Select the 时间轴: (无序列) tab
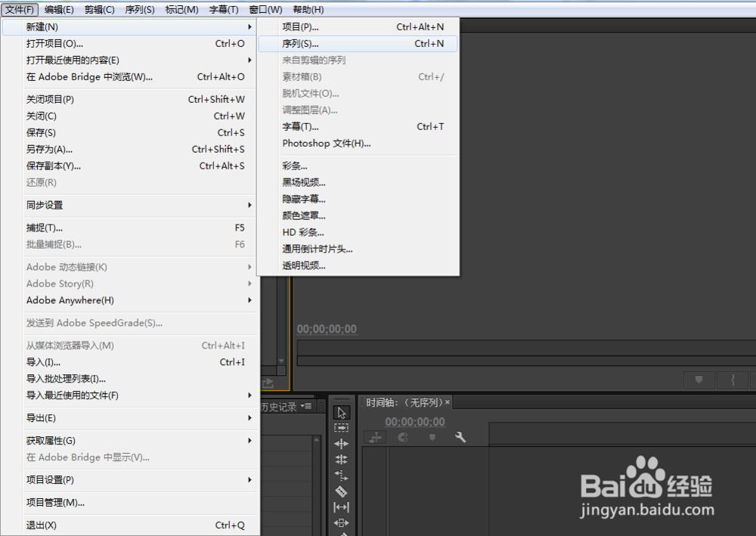Viewport: 756px width, 536px height. 404,402
